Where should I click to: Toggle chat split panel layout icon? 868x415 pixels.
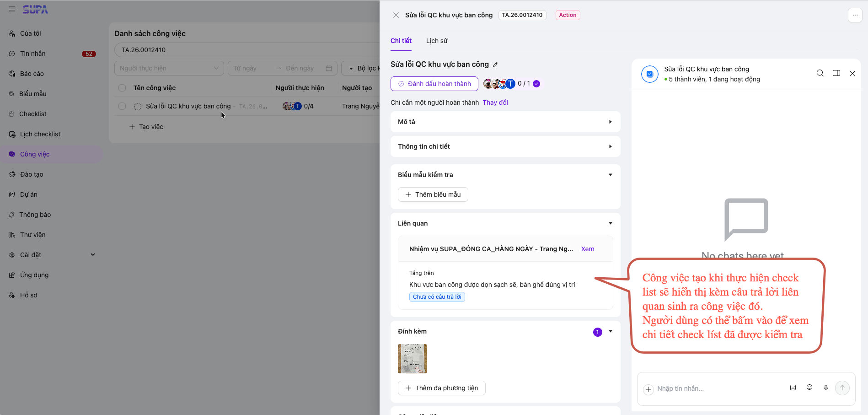tap(836, 73)
